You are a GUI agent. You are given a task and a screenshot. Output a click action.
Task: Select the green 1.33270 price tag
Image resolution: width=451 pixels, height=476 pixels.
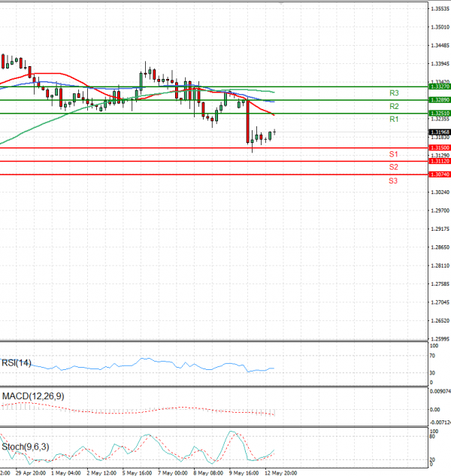pyautogui.click(x=440, y=86)
